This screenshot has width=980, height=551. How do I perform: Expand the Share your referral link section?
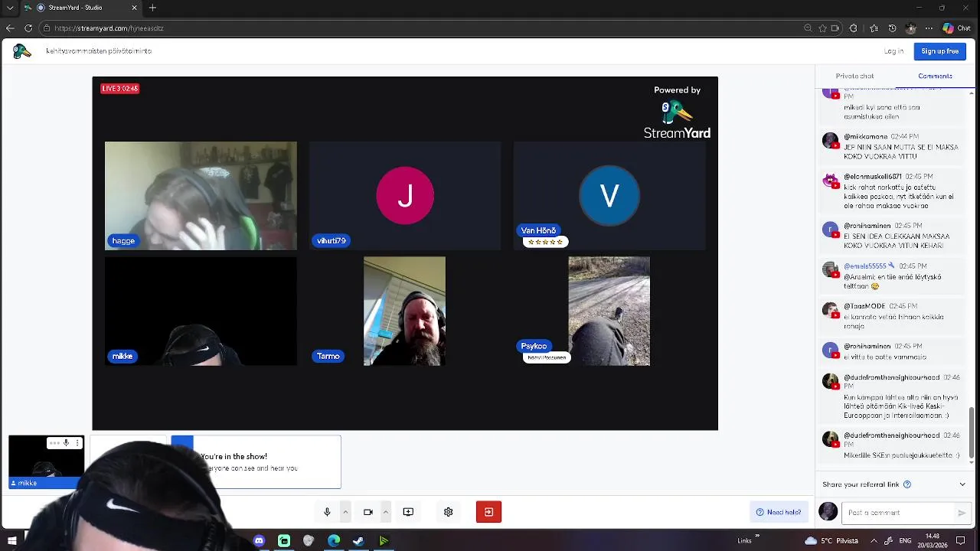962,484
